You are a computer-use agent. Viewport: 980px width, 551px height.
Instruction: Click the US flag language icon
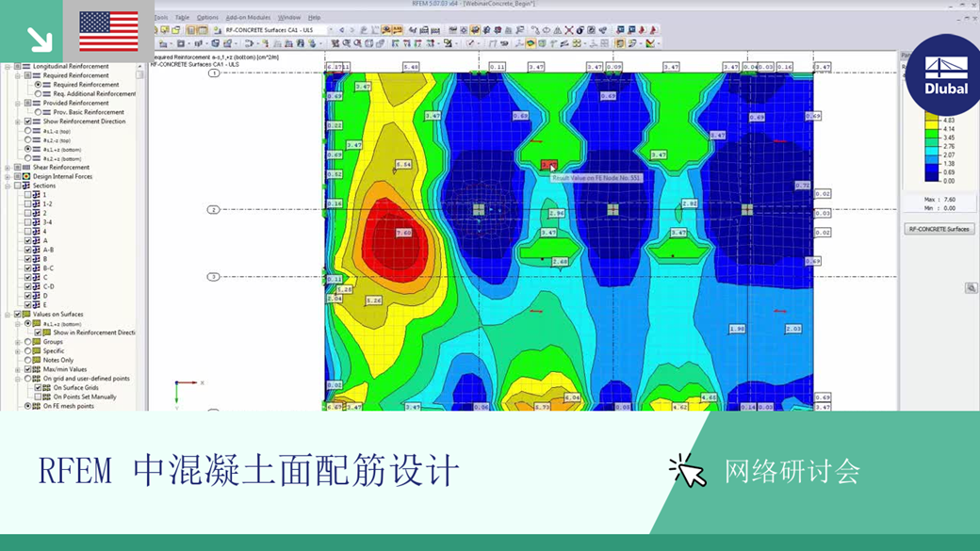(x=108, y=31)
